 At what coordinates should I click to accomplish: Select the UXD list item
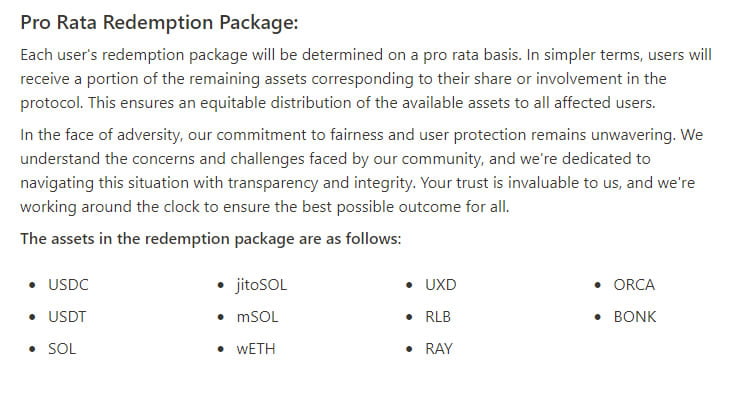(x=440, y=285)
